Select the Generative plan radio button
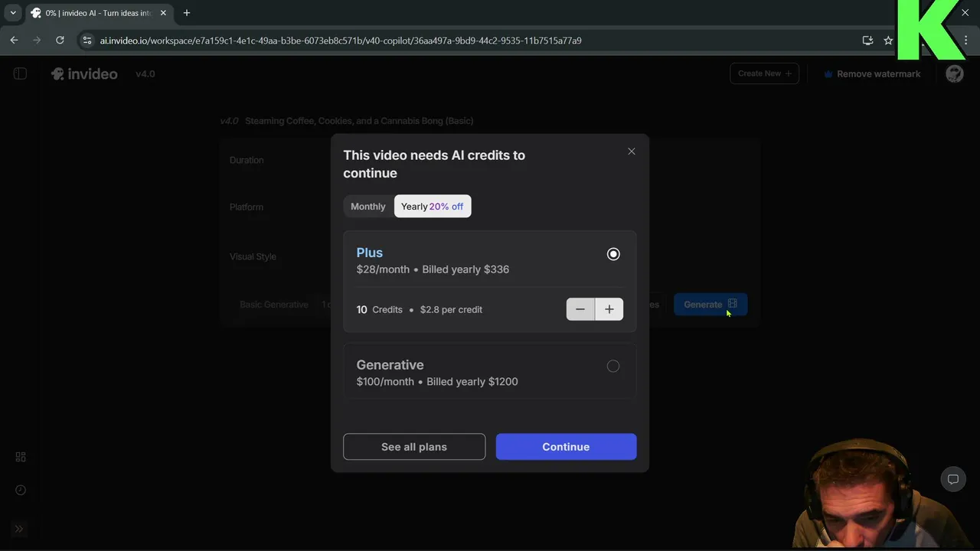The width and height of the screenshot is (980, 551). 613,367
